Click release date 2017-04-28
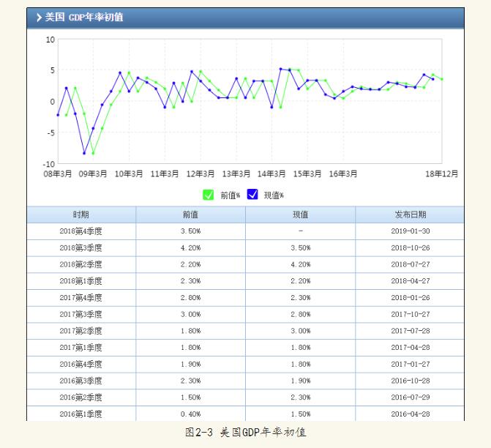The height and width of the screenshot is (448, 491). (411, 348)
